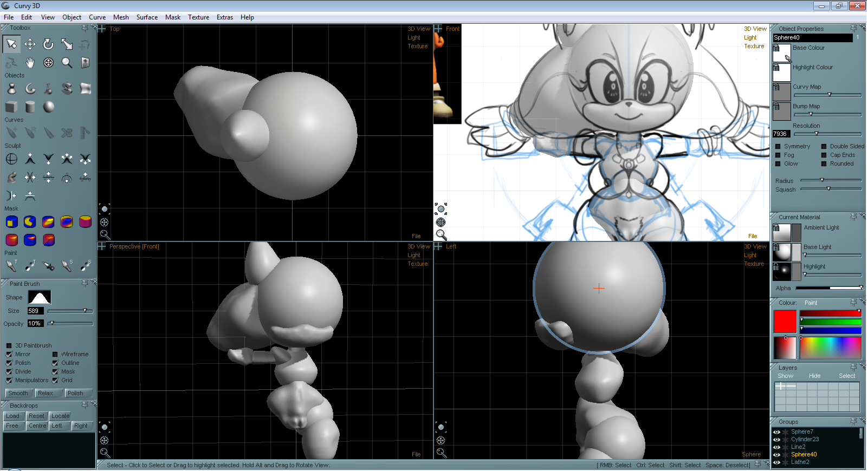Viewport: 868px width, 471px height.
Task: Open the Extras menu
Action: [225, 17]
